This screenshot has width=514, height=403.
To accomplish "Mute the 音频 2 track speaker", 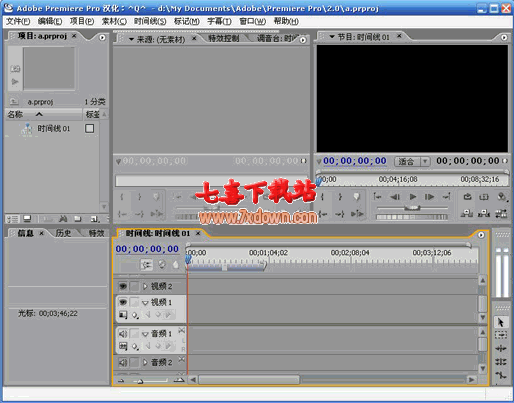I will tap(123, 362).
